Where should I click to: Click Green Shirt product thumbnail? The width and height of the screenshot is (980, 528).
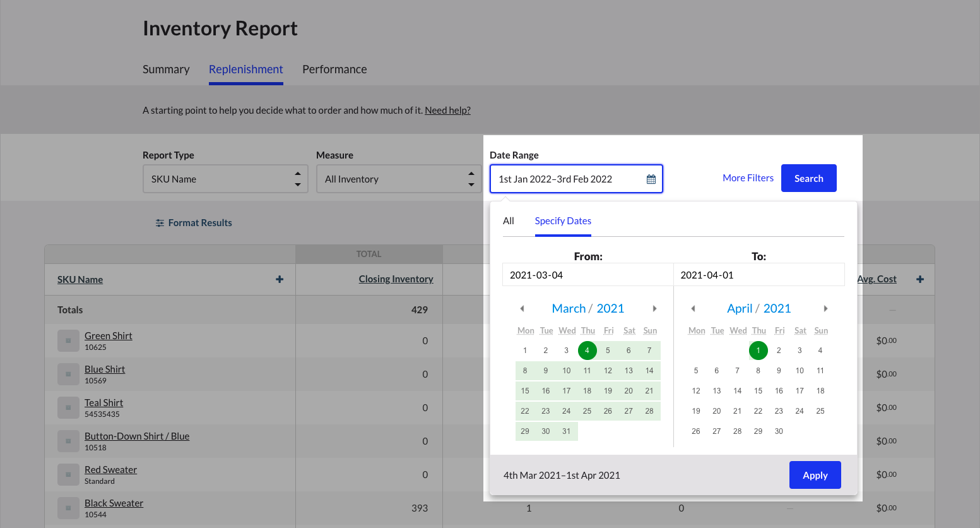pos(68,340)
